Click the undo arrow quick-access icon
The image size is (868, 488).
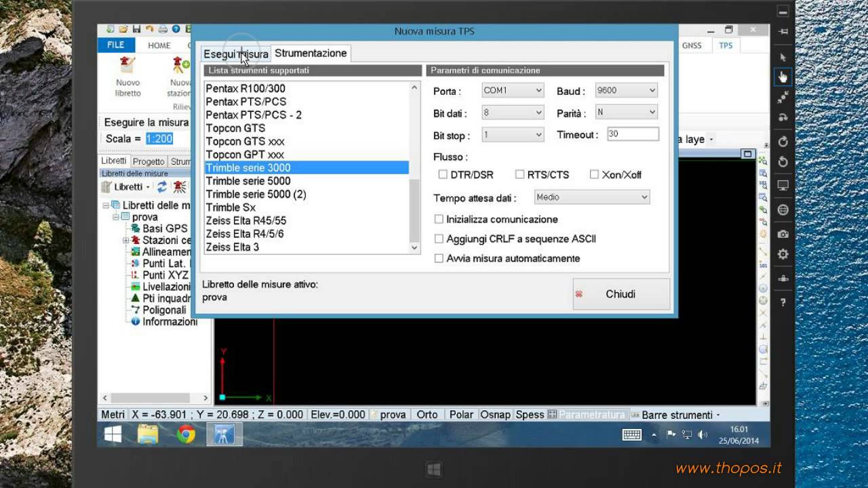149,29
